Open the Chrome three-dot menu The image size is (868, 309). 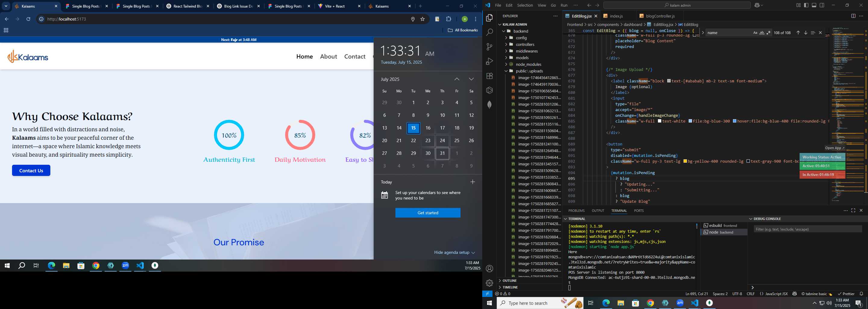(476, 19)
